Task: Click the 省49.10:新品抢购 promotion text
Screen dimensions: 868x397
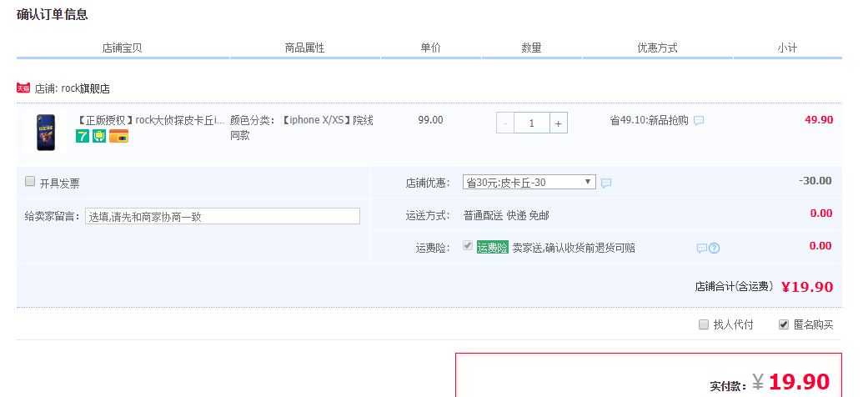Action: (649, 120)
